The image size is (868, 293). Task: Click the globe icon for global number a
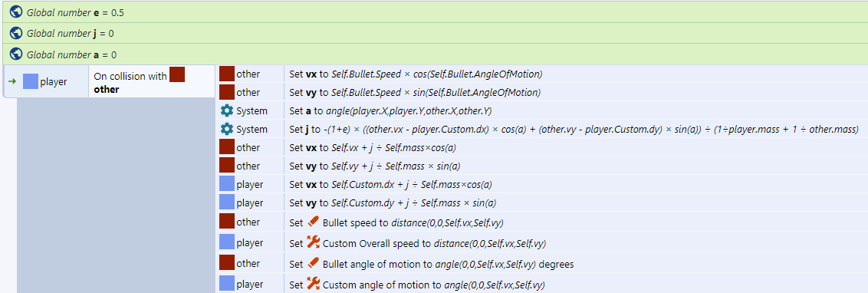tap(16, 54)
